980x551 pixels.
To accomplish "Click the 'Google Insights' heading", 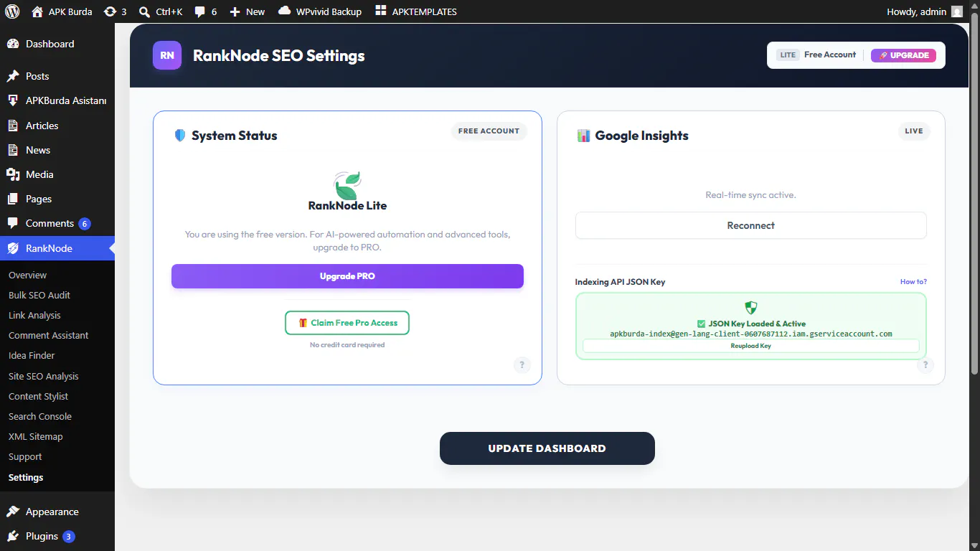I will [x=641, y=136].
